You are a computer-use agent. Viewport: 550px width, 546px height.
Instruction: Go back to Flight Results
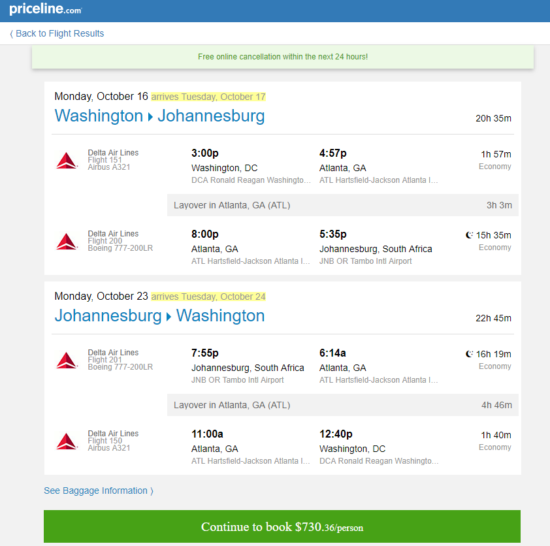pyautogui.click(x=57, y=34)
